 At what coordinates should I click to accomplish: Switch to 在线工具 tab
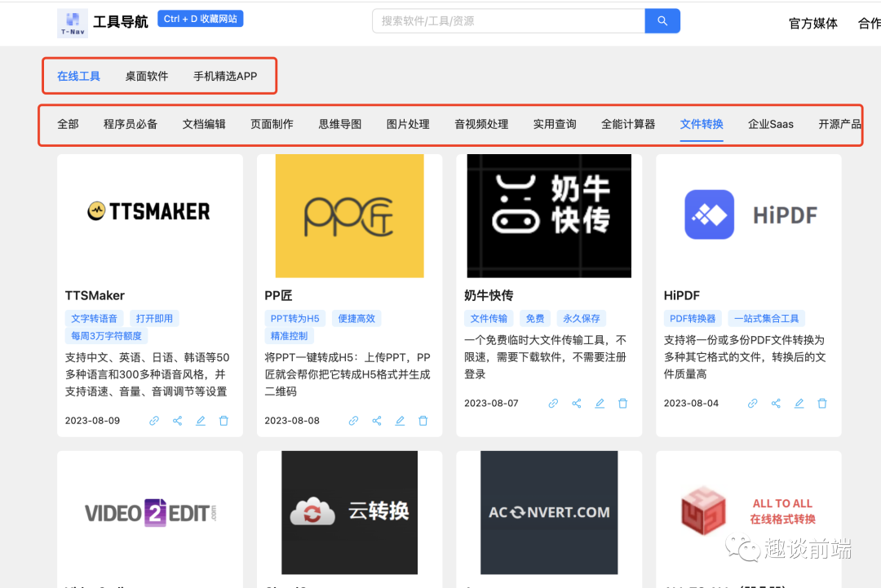(x=78, y=76)
